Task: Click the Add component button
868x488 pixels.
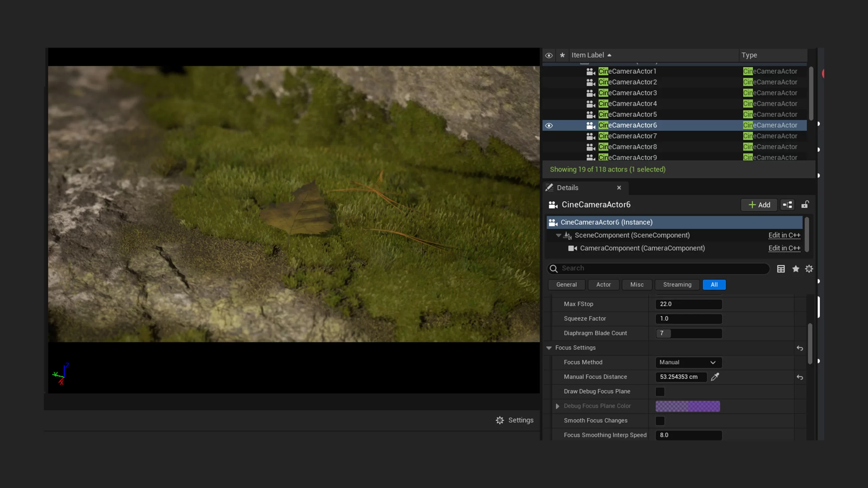Action: (759, 205)
